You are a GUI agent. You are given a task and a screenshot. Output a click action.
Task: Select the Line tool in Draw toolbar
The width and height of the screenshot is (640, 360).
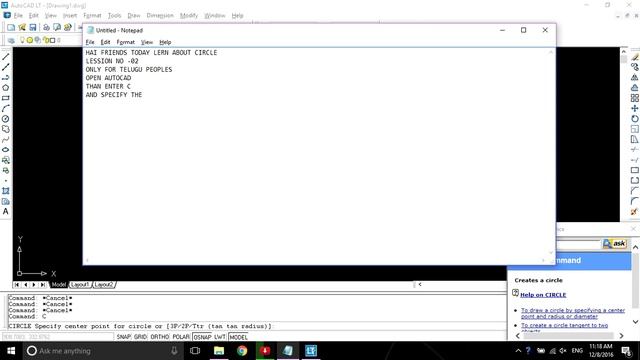click(6, 57)
